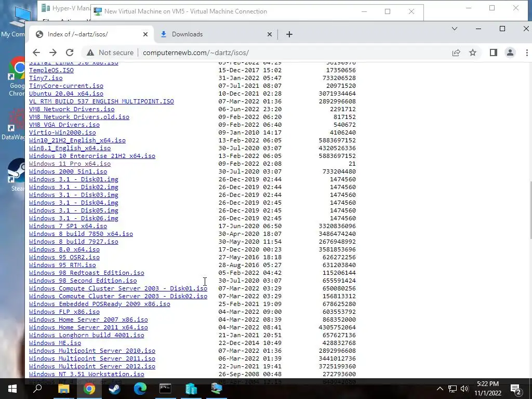Download Virtio-Win2000.iso
This screenshot has height=399, width=532.
pyautogui.click(x=62, y=132)
